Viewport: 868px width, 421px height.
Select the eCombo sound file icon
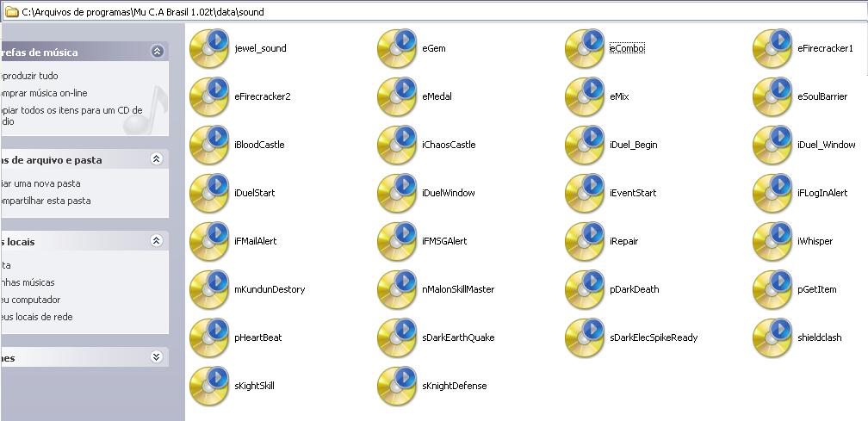[584, 48]
